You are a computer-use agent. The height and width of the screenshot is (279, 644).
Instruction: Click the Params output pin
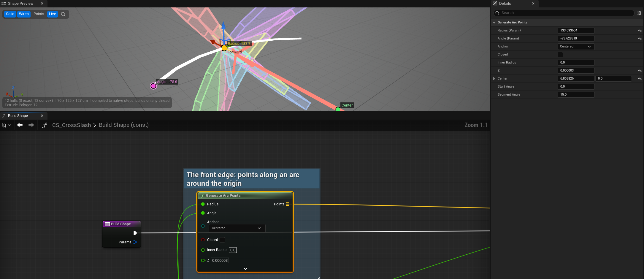(135, 242)
